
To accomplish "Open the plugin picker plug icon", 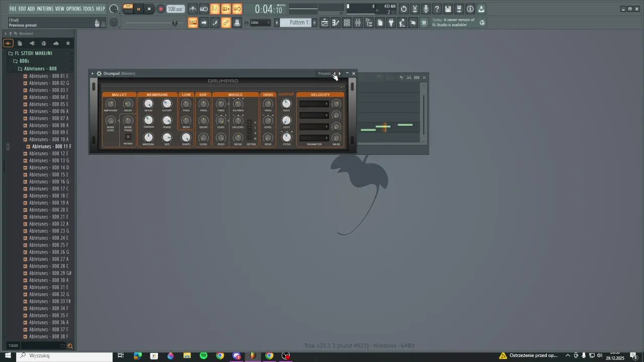I will pyautogui.click(x=391, y=23).
